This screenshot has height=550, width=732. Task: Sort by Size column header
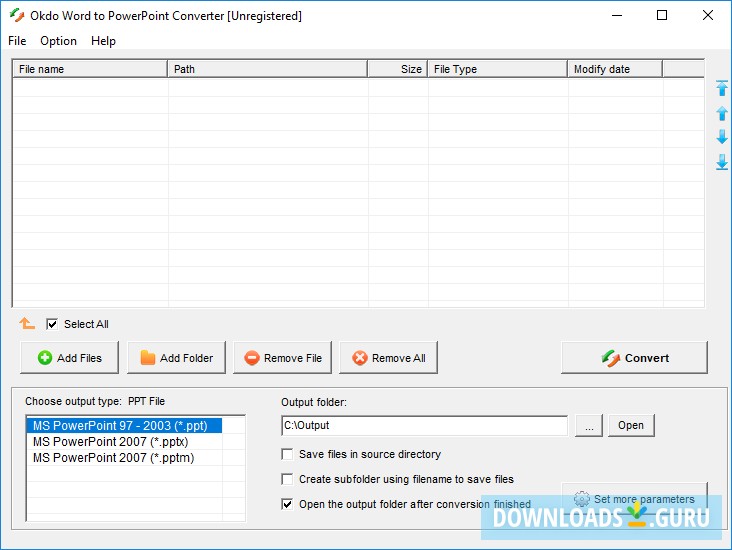[398, 69]
